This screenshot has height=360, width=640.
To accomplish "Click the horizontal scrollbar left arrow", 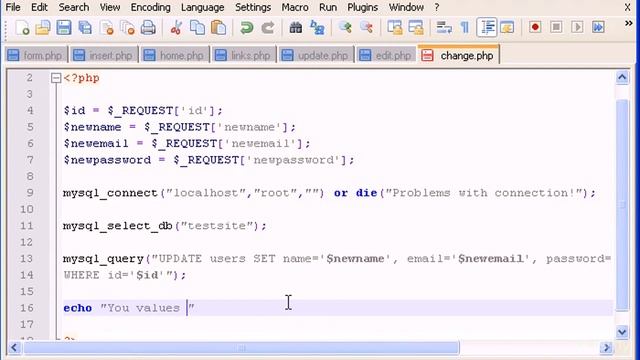I will click(13, 348).
